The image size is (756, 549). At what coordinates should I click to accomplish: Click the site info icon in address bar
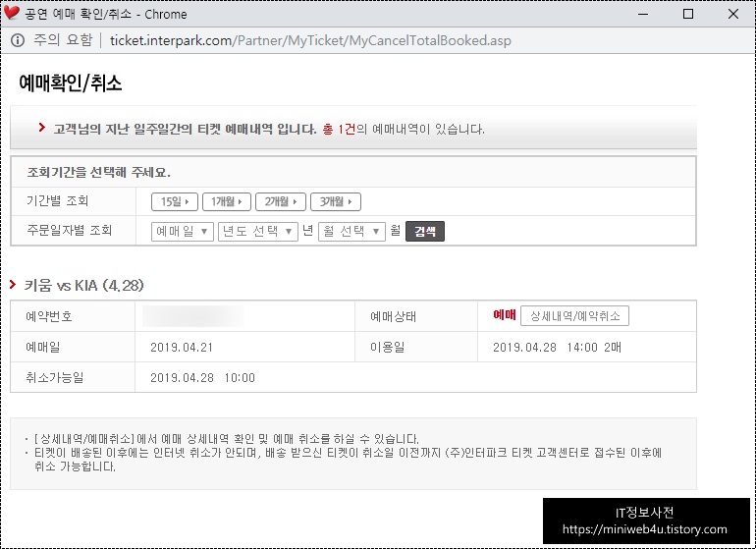(18, 40)
